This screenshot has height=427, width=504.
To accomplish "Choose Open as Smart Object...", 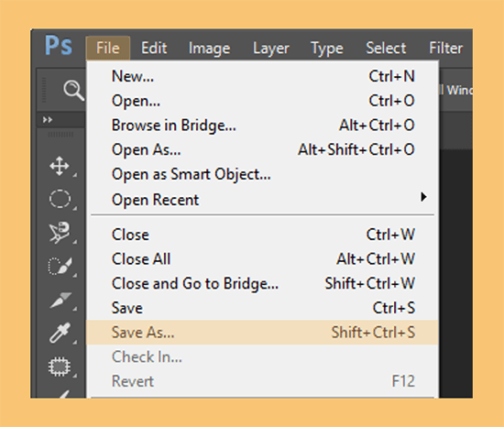I will pyautogui.click(x=263, y=174).
